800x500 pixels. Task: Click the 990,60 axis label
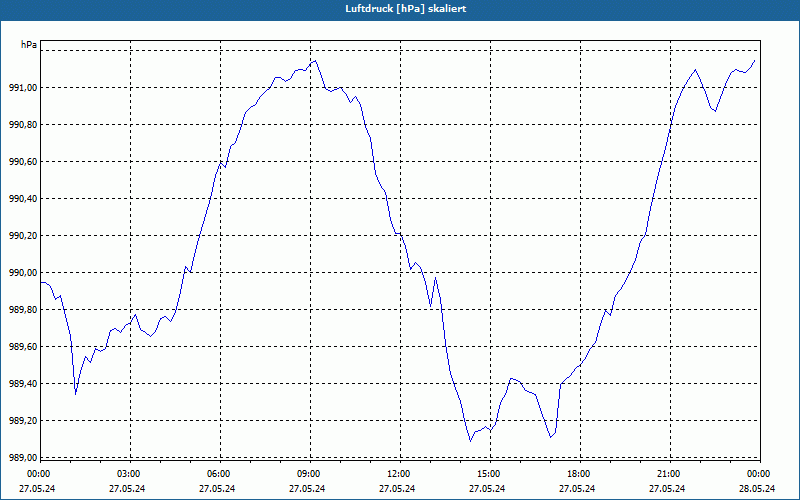(x=23, y=162)
